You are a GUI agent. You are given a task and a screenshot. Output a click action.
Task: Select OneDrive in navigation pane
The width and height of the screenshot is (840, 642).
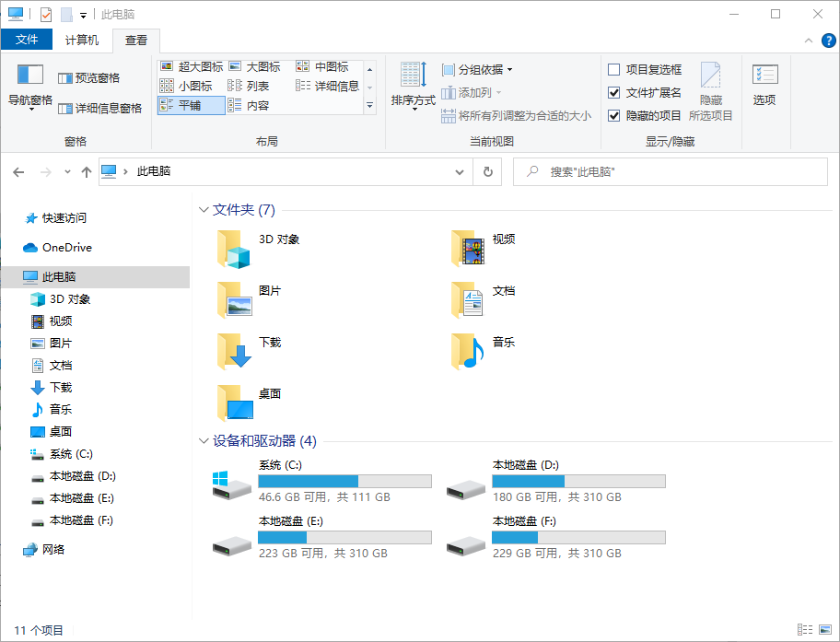click(x=58, y=248)
